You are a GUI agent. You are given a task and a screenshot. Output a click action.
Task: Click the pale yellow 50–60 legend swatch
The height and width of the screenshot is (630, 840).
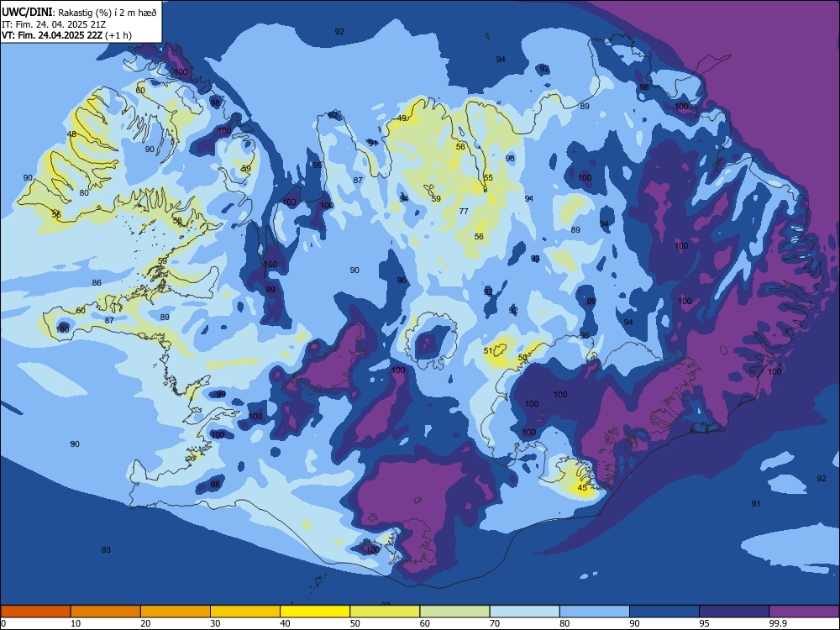[386, 612]
